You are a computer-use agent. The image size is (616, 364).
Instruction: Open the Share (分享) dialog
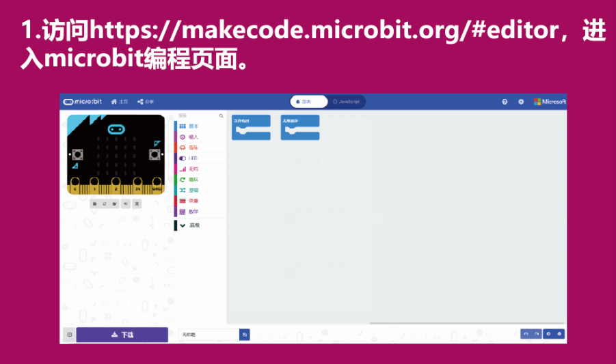coord(146,102)
